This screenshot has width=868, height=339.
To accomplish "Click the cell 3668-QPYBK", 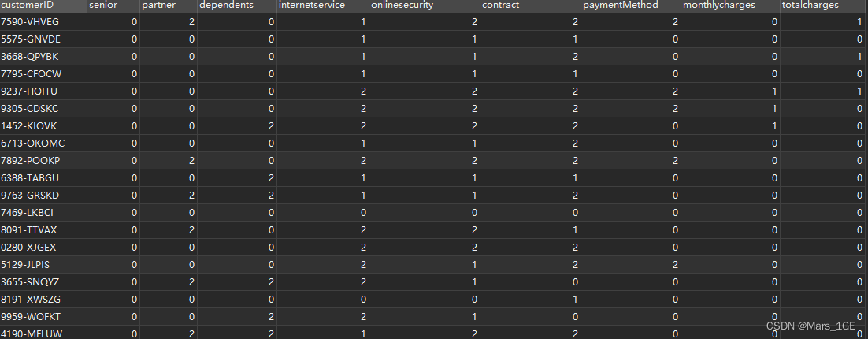I will point(43,57).
